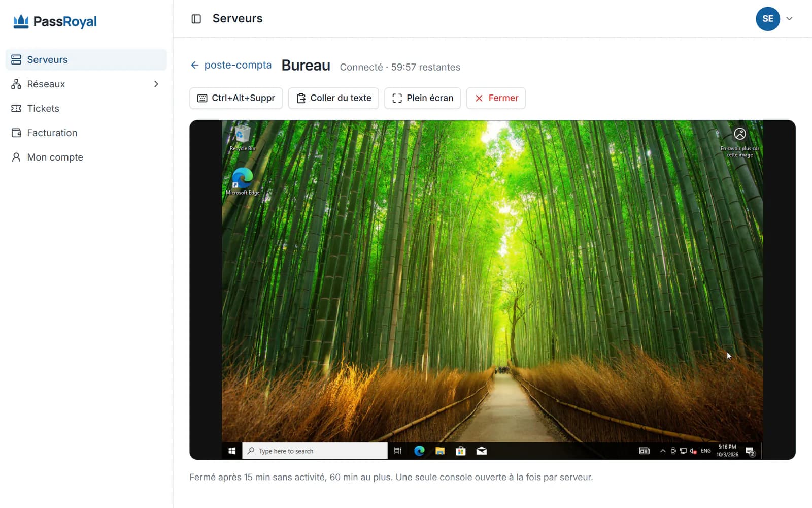The width and height of the screenshot is (812, 508).
Task: Open the Facturation page
Action: click(86, 133)
